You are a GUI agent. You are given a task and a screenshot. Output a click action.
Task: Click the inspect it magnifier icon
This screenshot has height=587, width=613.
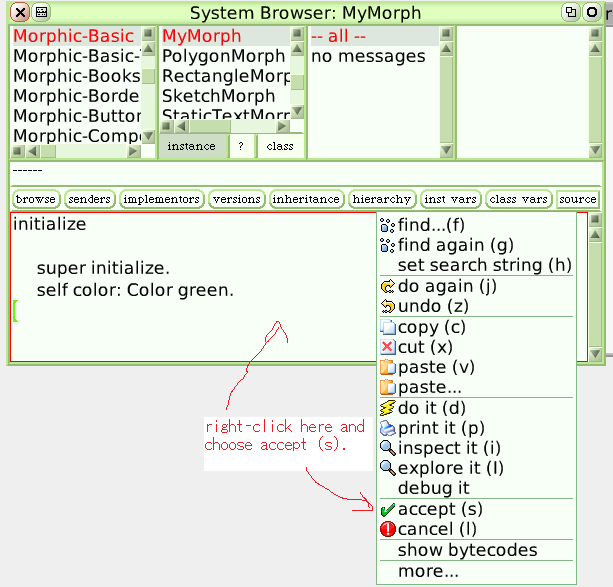(388, 448)
